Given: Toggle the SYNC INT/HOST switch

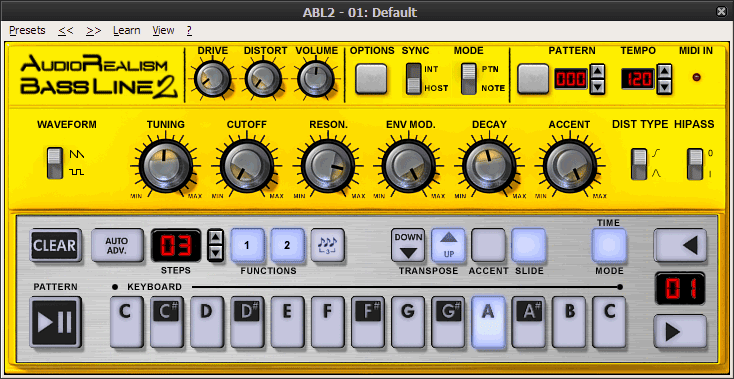Looking at the screenshot, I should [413, 79].
